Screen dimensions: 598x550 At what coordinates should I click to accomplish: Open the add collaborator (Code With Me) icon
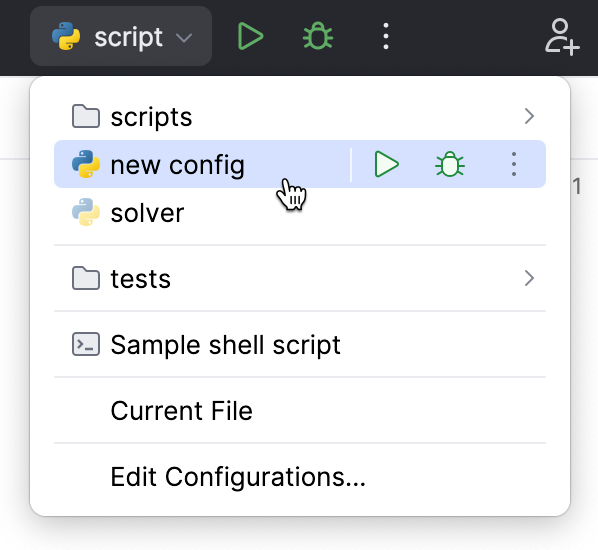click(562, 37)
